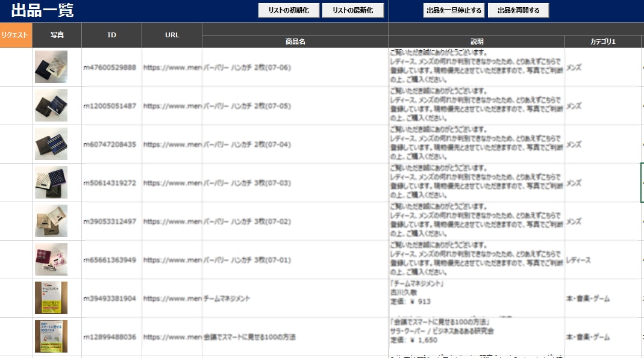This screenshot has width=644, height=358.
Task: Select the レディース category cell
Action: click(603, 260)
